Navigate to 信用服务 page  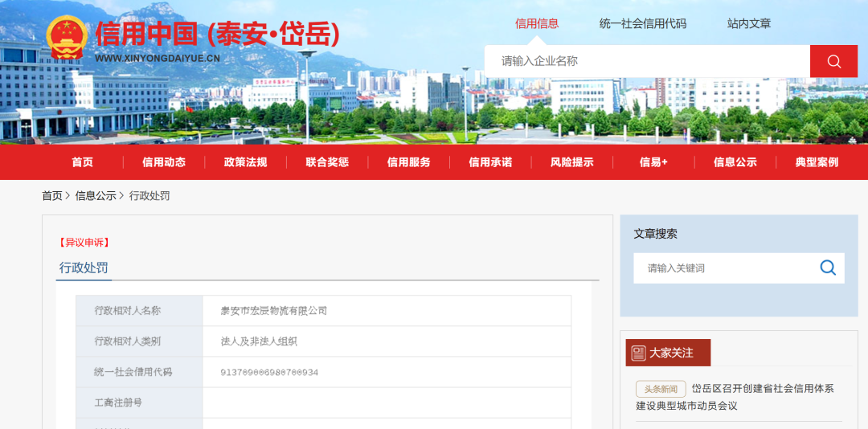click(x=409, y=162)
